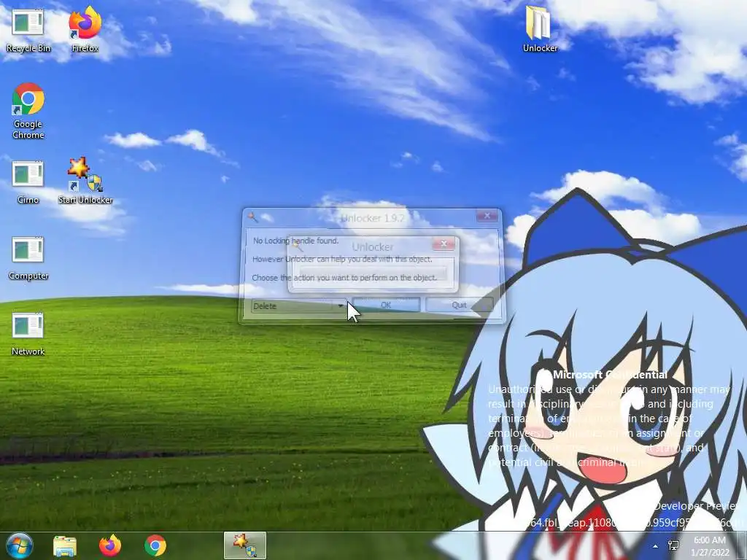
Task: Launch Firefox from the taskbar
Action: click(110, 545)
